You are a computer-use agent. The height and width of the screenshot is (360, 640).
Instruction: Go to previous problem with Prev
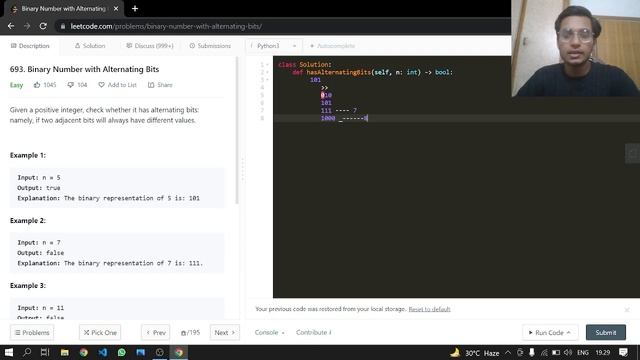[156, 333]
